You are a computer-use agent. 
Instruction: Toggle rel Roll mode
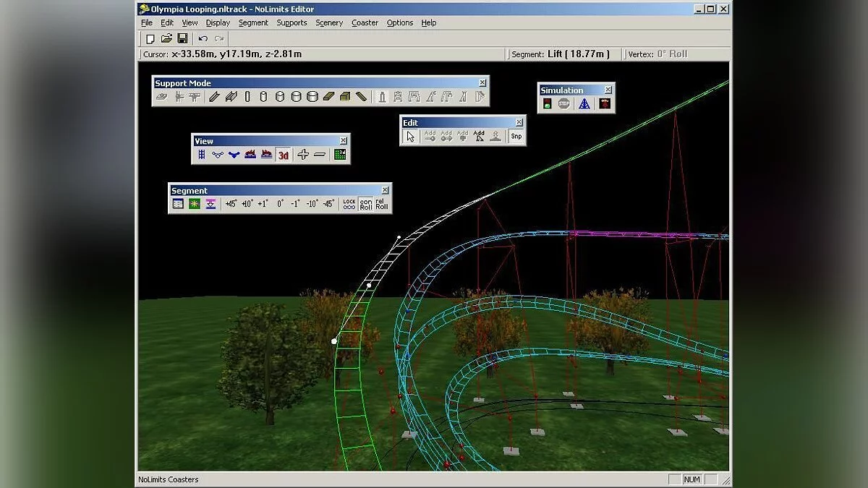pyautogui.click(x=382, y=204)
